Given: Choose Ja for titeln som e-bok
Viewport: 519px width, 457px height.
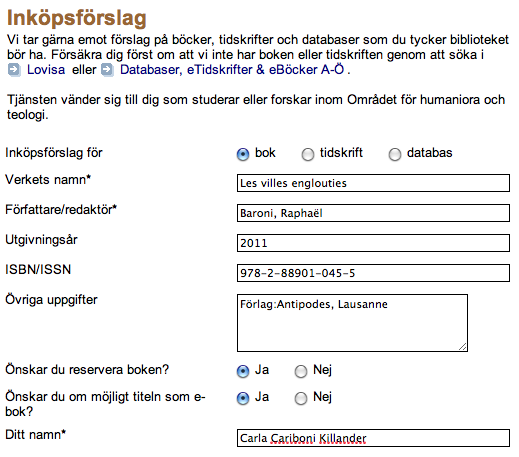Looking at the screenshot, I should pyautogui.click(x=243, y=398).
